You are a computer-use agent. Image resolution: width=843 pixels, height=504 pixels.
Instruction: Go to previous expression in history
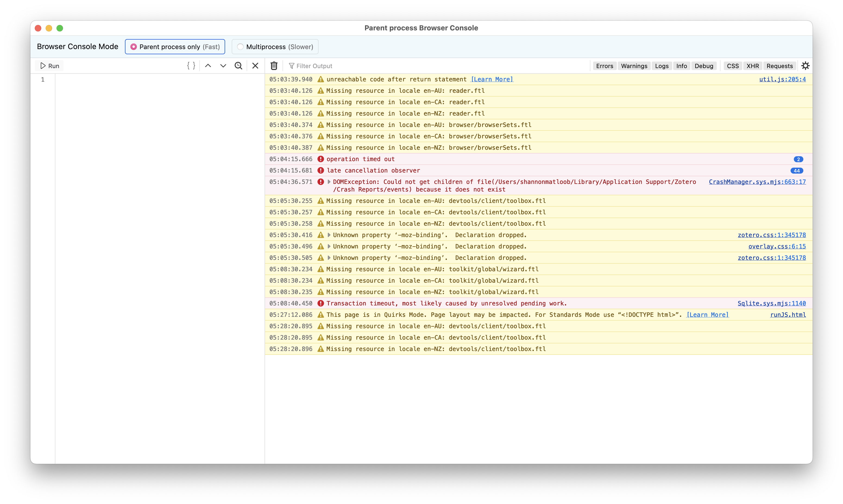pos(208,66)
